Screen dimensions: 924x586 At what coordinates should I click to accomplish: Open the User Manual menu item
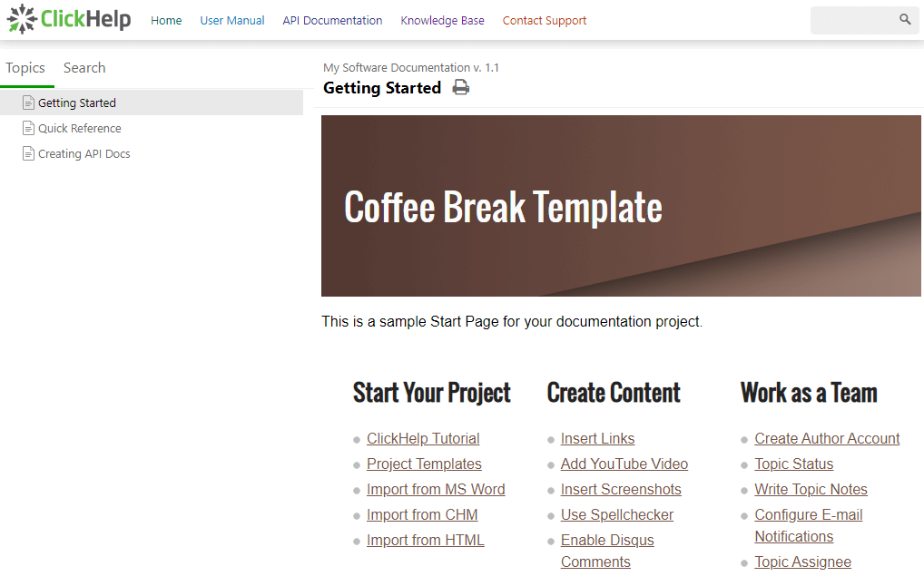tap(231, 20)
